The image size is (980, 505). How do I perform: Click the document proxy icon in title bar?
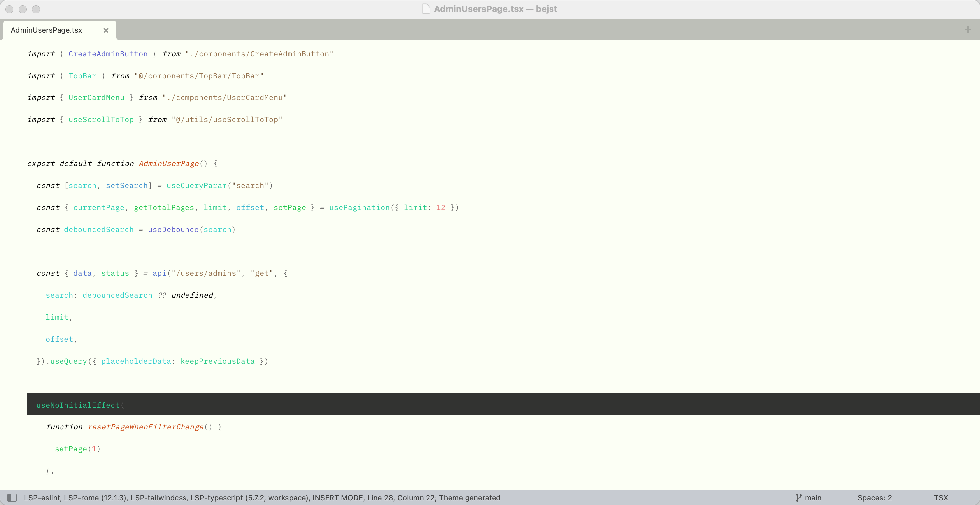[x=426, y=9]
